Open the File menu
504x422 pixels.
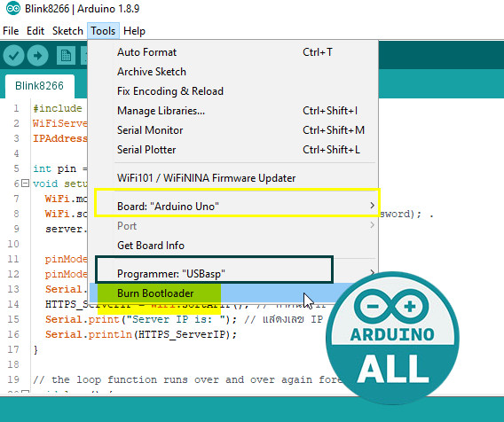tap(11, 31)
